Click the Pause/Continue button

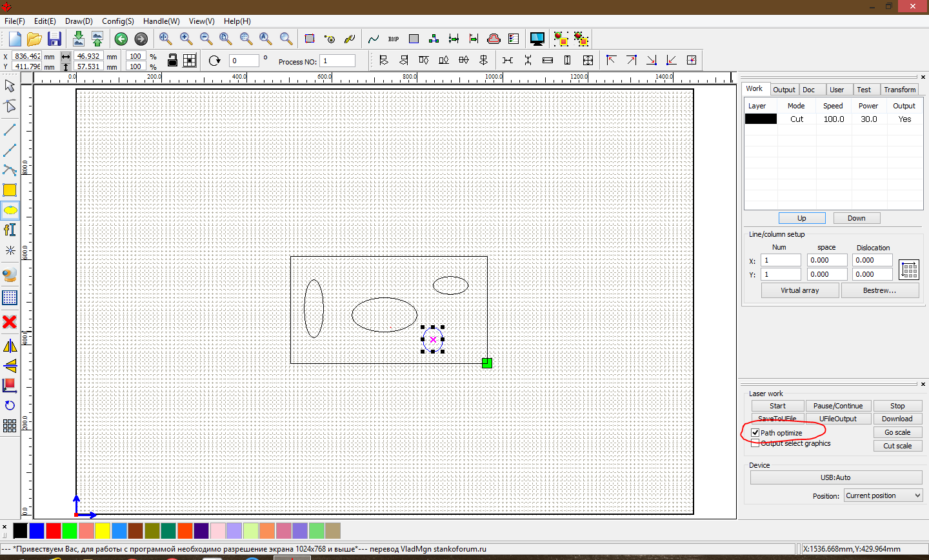pyautogui.click(x=838, y=406)
